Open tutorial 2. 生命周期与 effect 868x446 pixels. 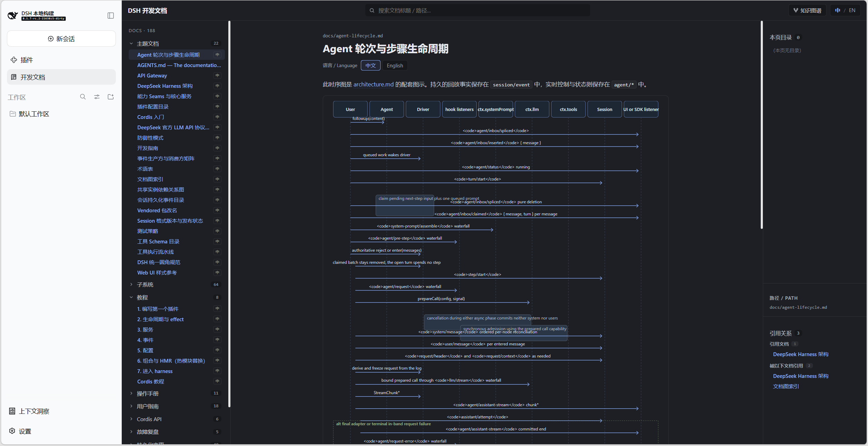[177, 319]
